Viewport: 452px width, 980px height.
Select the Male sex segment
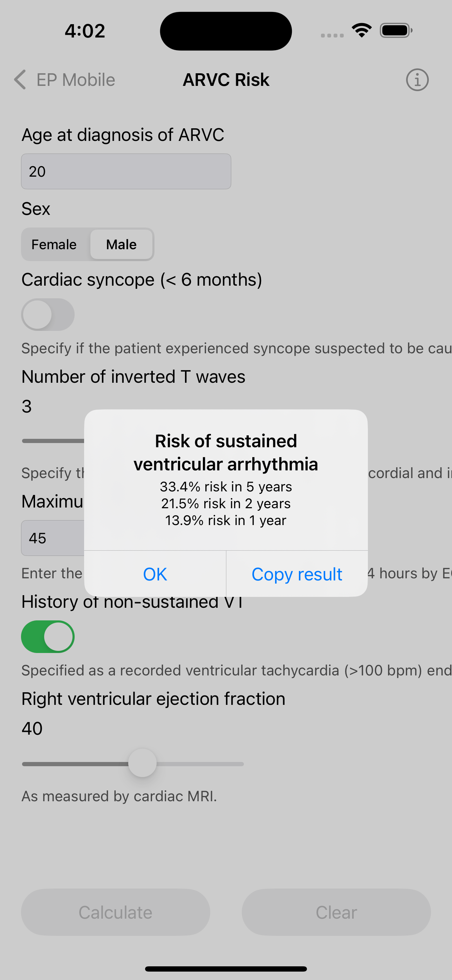pos(121,245)
